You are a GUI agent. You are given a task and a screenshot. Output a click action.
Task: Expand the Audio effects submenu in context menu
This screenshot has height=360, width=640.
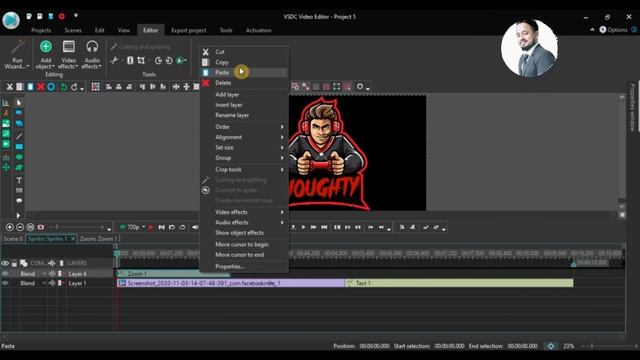coord(244,222)
